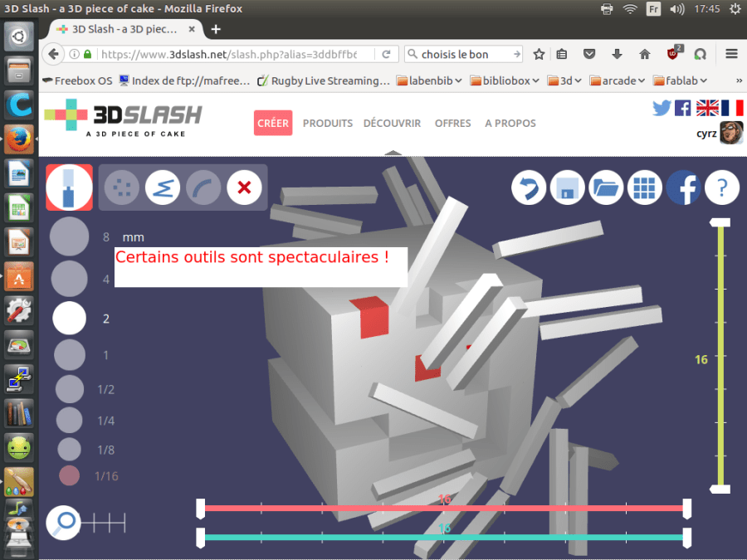Open the PRODUITS menu
The image size is (747, 560).
pyautogui.click(x=327, y=123)
